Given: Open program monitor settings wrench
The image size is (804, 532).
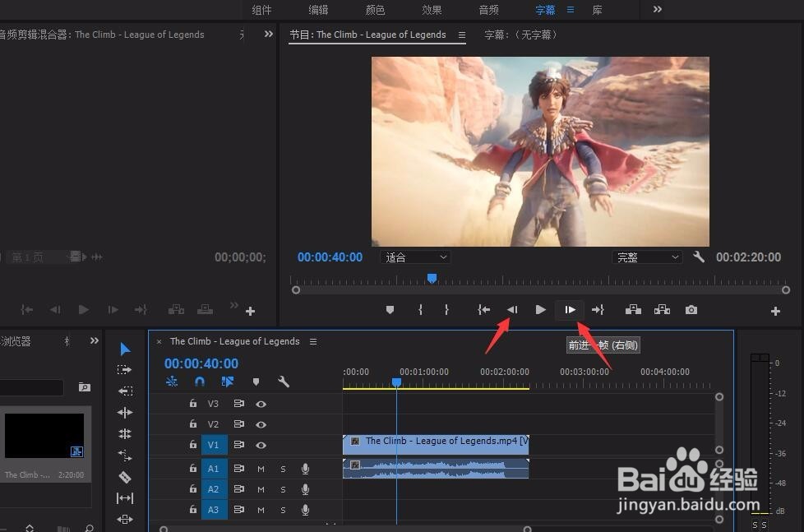Looking at the screenshot, I should tap(699, 257).
